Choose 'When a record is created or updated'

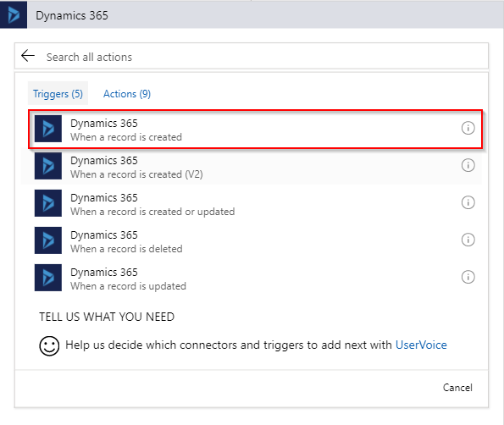(x=152, y=212)
